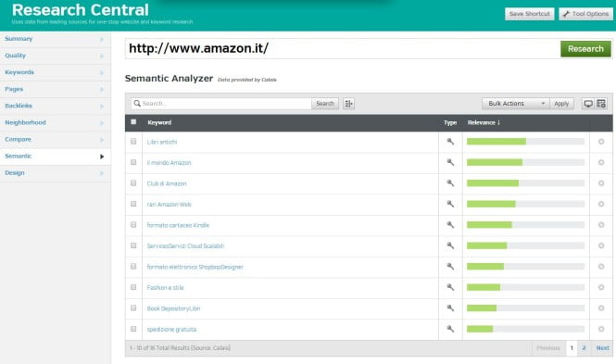Viewport: 616px width, 364px height.
Task: Click the comment view icon in table toolbar
Action: [588, 104]
